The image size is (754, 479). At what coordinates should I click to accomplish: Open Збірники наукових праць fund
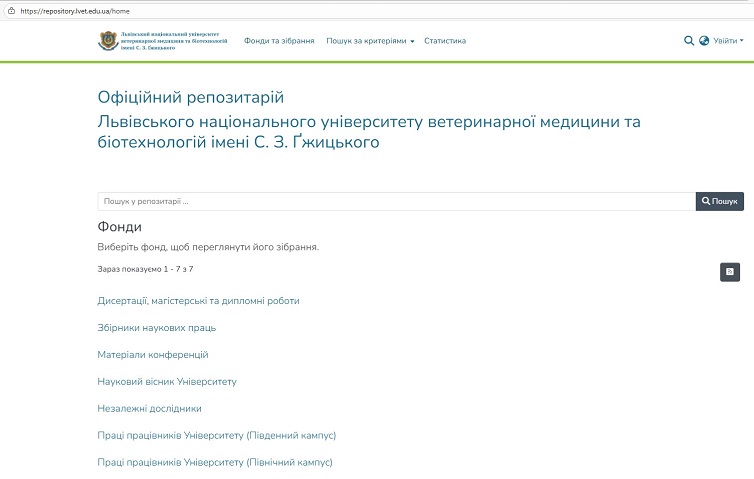157,328
